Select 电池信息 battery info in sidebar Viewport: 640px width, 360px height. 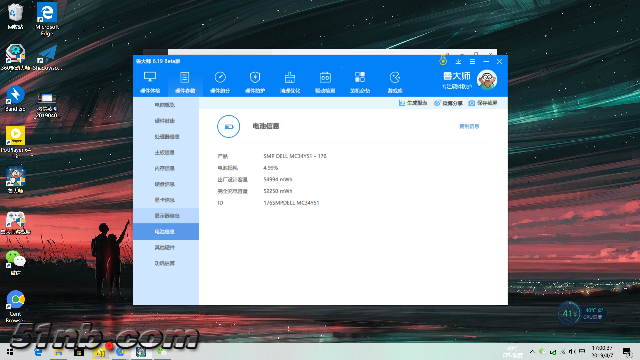pyautogui.click(x=166, y=231)
